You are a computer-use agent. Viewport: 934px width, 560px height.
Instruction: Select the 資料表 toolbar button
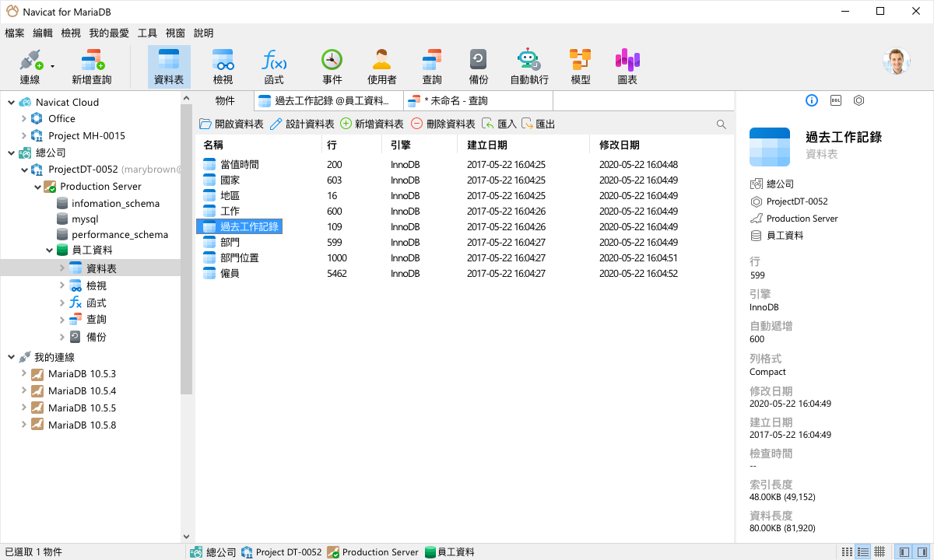(169, 66)
